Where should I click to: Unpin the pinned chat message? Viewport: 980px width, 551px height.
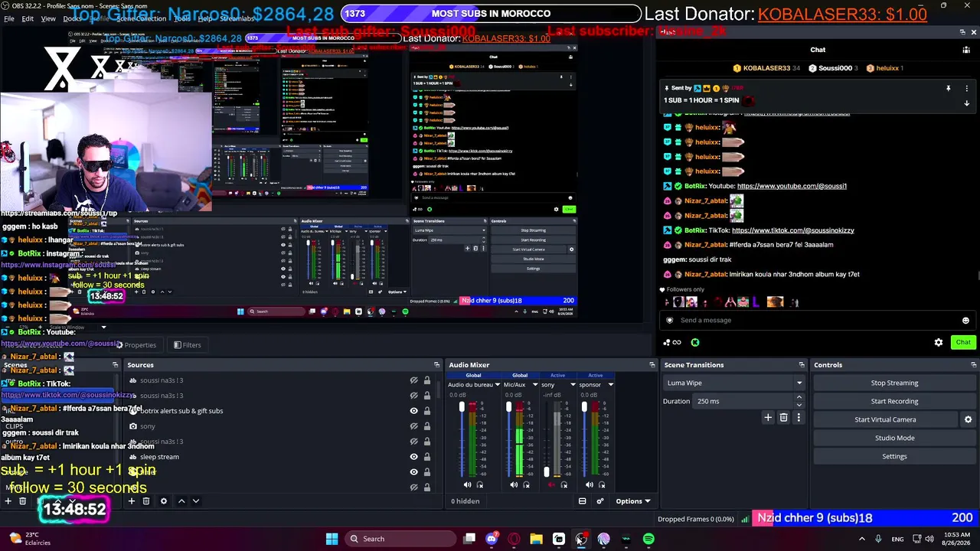click(x=948, y=88)
